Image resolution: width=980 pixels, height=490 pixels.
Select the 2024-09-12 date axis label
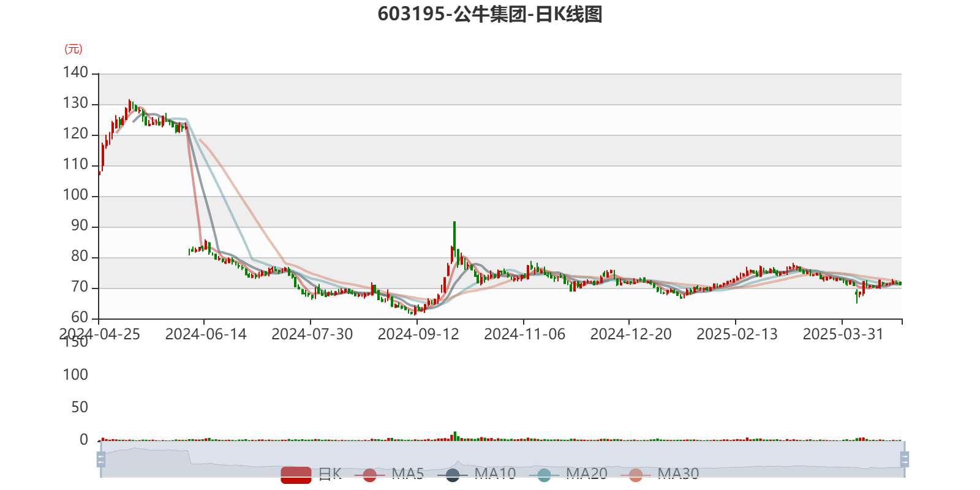418,334
